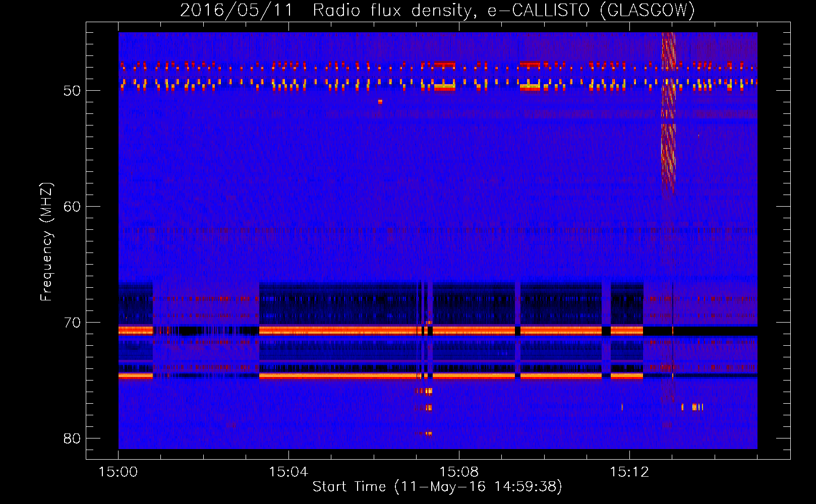Click the 70 frequency tick label
816x504 pixels.
(72, 323)
